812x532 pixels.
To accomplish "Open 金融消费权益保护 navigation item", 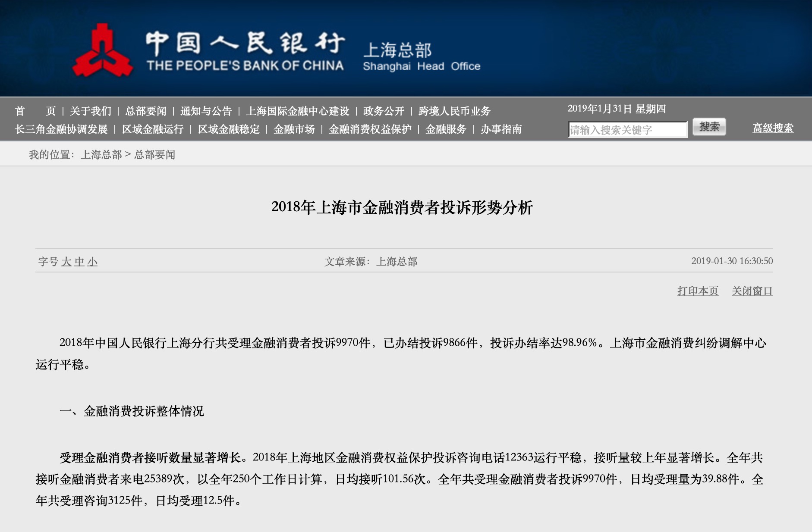I will tap(370, 129).
